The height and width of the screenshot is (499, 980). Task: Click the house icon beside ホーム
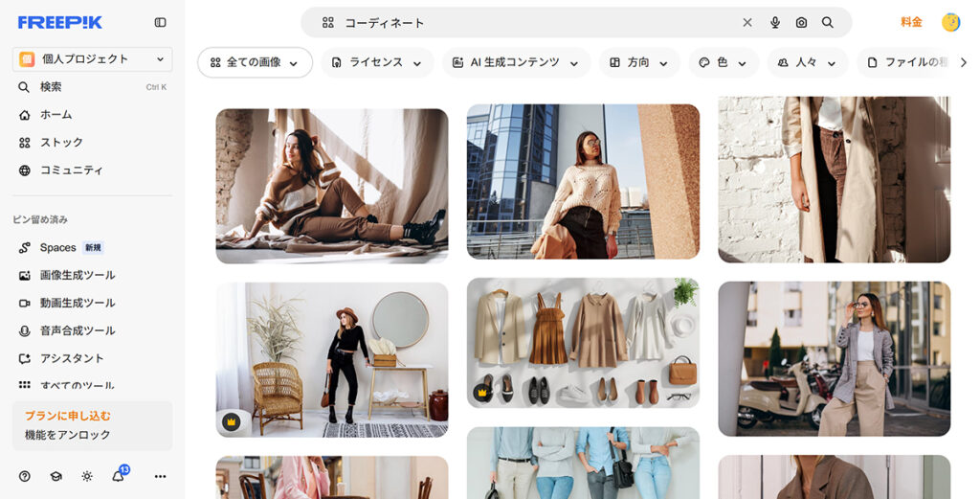(x=24, y=115)
